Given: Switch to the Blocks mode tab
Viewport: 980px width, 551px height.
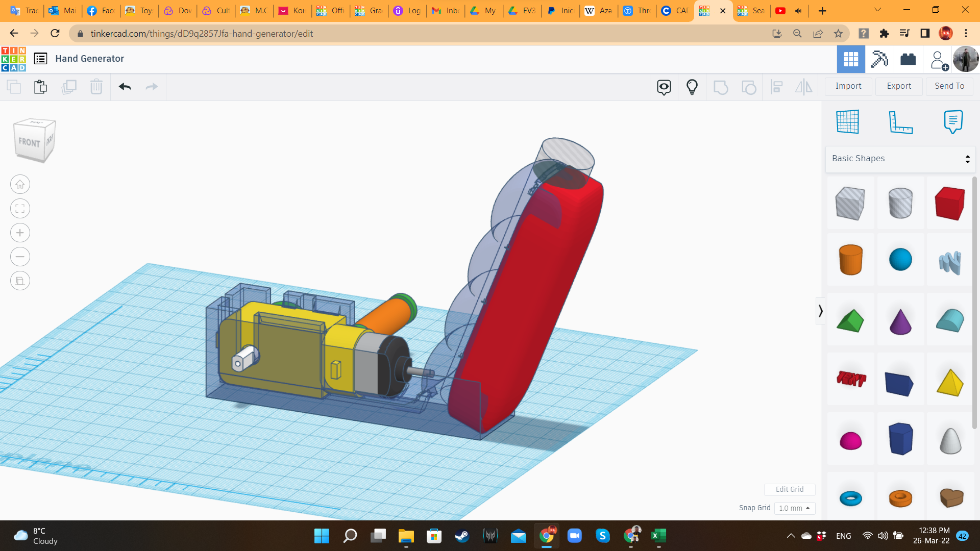Looking at the screenshot, I should [x=879, y=59].
